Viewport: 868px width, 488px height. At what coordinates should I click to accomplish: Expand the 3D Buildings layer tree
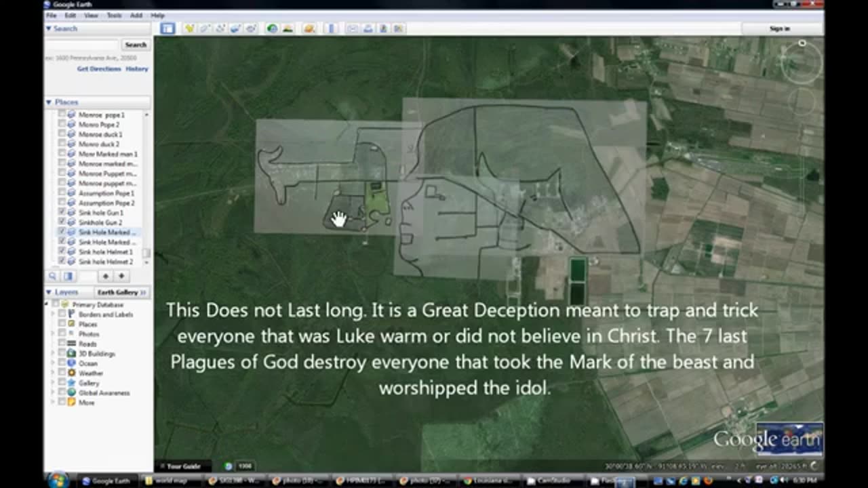54,354
